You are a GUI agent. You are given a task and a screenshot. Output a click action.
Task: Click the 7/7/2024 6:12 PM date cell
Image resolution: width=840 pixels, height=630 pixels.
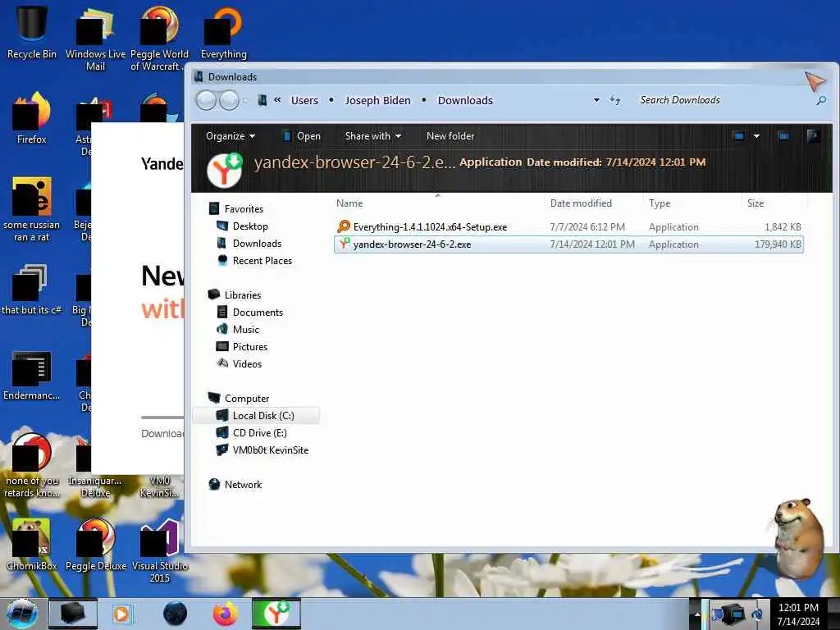click(587, 227)
